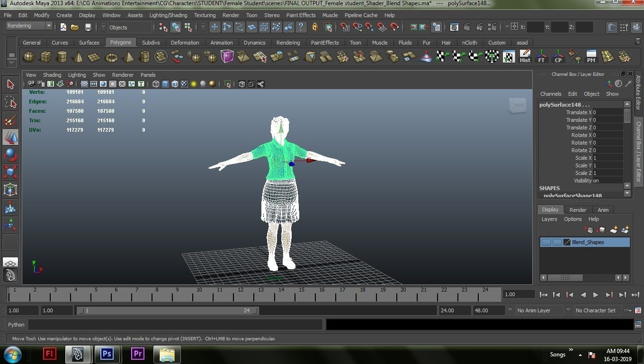Create a polygon cylinder from the shelf

(62, 57)
